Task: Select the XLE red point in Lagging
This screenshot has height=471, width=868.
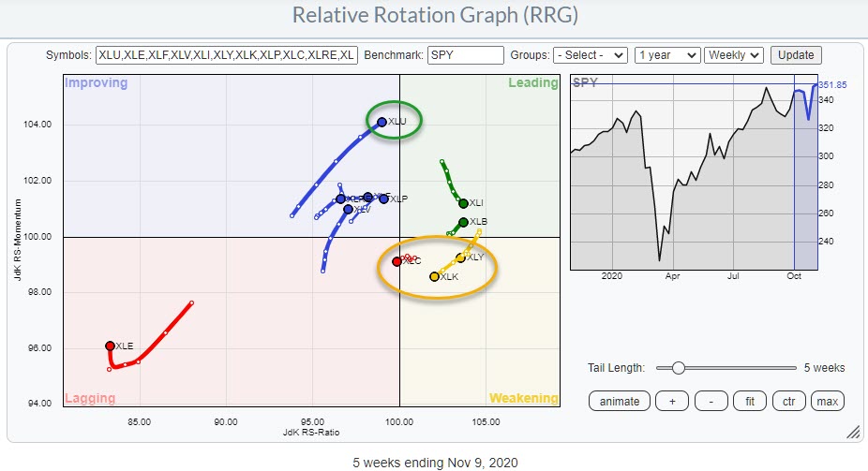Action: pos(110,346)
